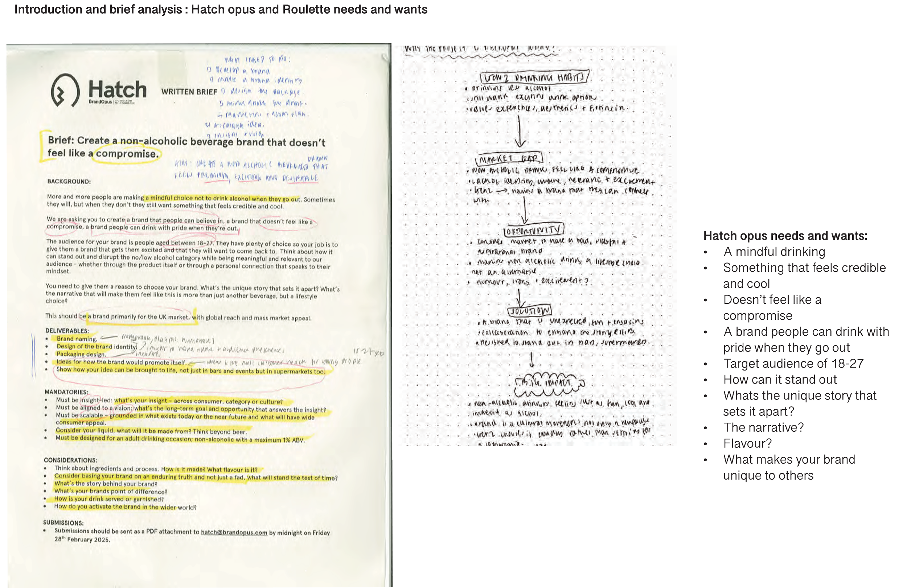Tick the handwritten 'Create a brand identity' checkbox
The width and height of the screenshot is (907, 588).
(x=212, y=79)
